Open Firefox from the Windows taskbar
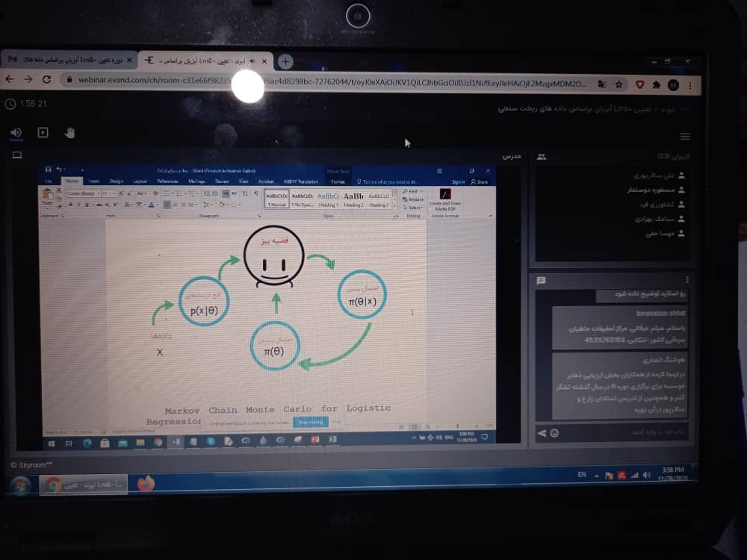Viewport: 747px width, 560px height. pos(146,484)
